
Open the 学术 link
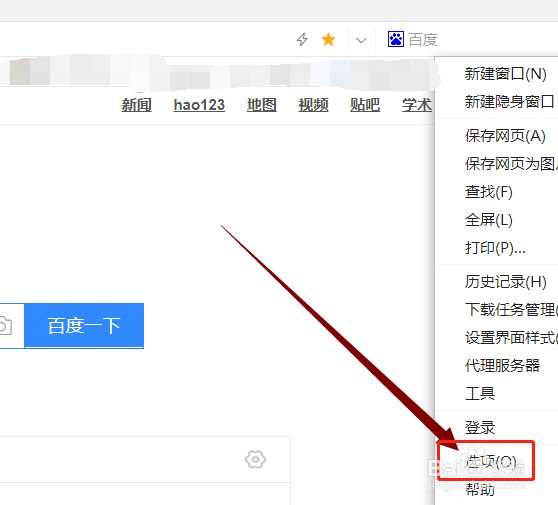click(x=417, y=105)
